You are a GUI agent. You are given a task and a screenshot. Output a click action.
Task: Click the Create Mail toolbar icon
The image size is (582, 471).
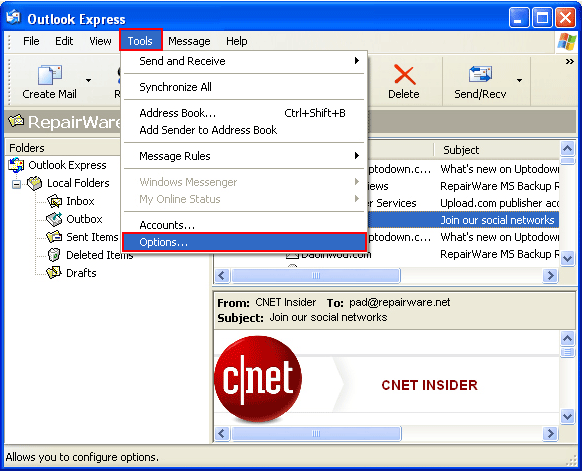tap(49, 74)
